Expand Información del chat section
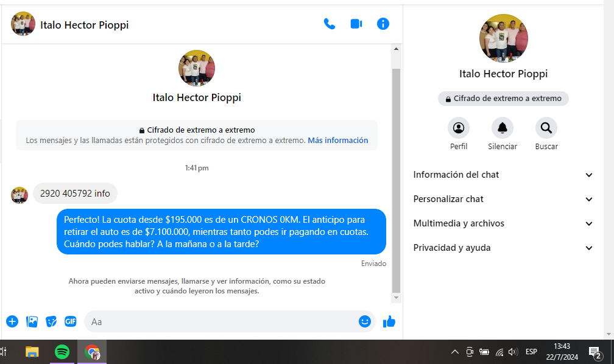Image resolution: width=614 pixels, height=364 pixels. [x=503, y=175]
